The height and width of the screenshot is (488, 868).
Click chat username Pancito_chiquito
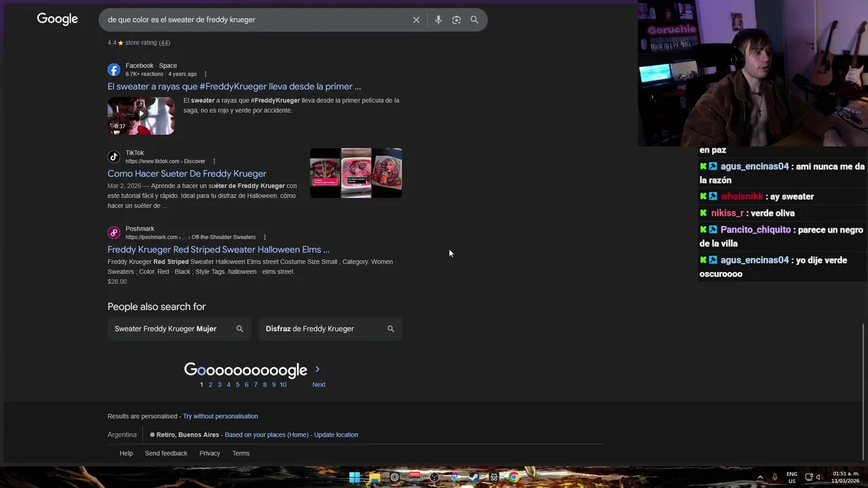(x=755, y=230)
